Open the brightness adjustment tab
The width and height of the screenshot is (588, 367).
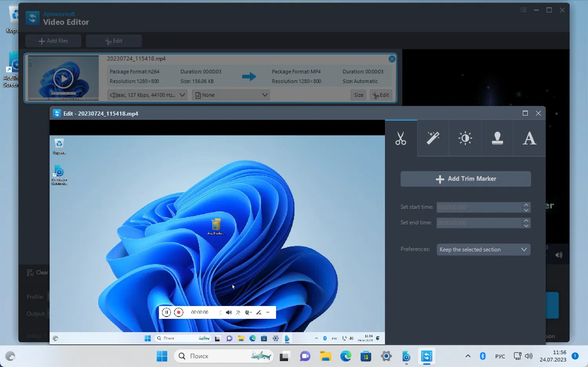pos(465,138)
